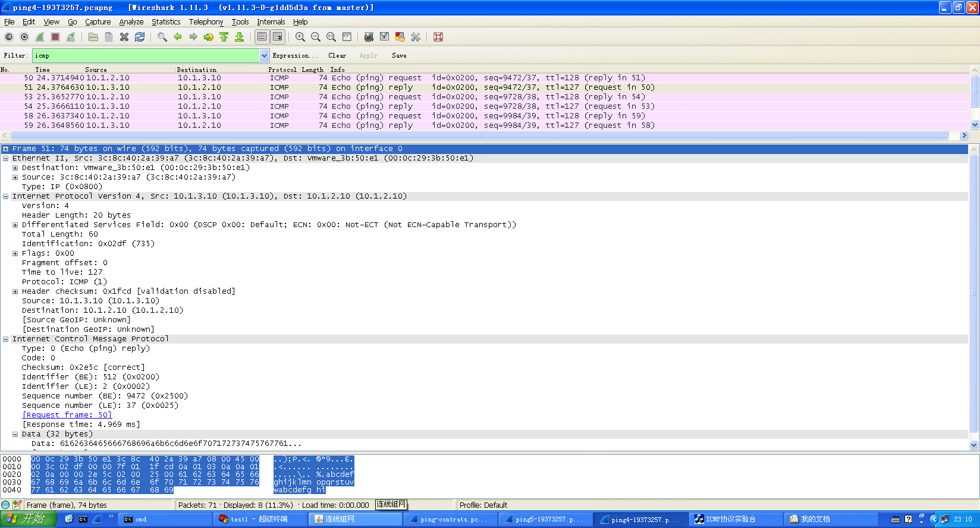Collapse Internet Protocol Version 4 section
This screenshot has height=528, width=980.
coord(5,196)
